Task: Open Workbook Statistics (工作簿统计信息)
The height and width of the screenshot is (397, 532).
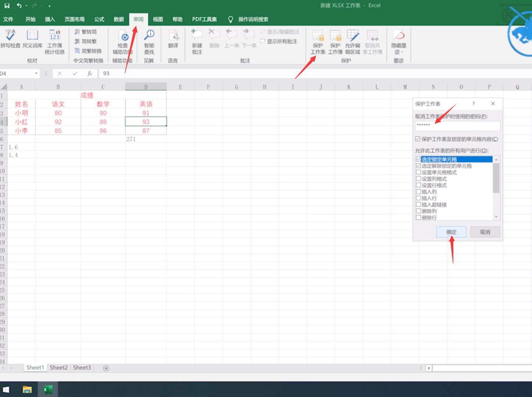Action: (54, 42)
